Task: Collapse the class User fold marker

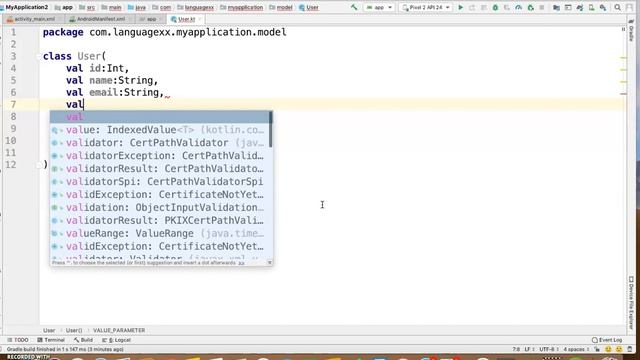Action: pos(39,56)
